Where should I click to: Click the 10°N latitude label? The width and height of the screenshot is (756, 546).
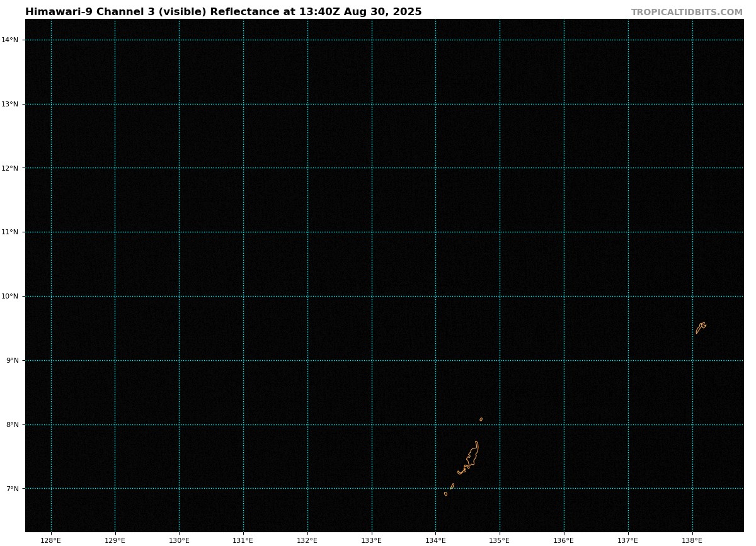[x=10, y=296]
